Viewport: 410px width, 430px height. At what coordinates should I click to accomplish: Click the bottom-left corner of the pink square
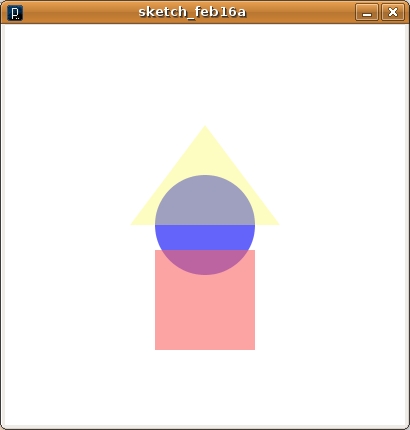coord(157,348)
